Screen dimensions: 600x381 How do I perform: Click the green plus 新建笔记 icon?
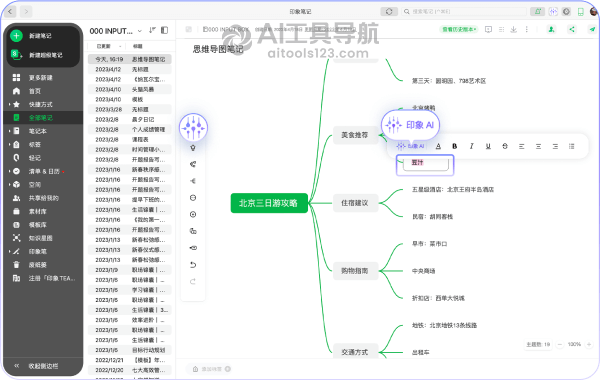[16, 36]
